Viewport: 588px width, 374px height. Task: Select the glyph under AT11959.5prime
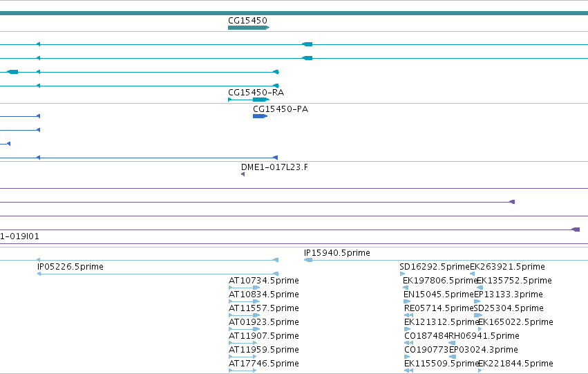tap(243, 357)
